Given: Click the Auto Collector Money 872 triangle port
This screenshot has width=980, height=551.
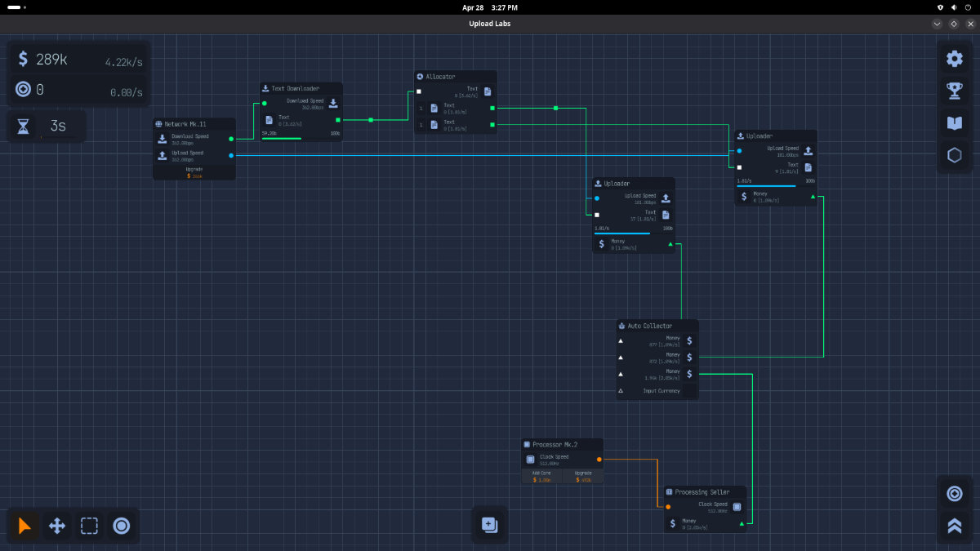Looking at the screenshot, I should pyautogui.click(x=621, y=358).
